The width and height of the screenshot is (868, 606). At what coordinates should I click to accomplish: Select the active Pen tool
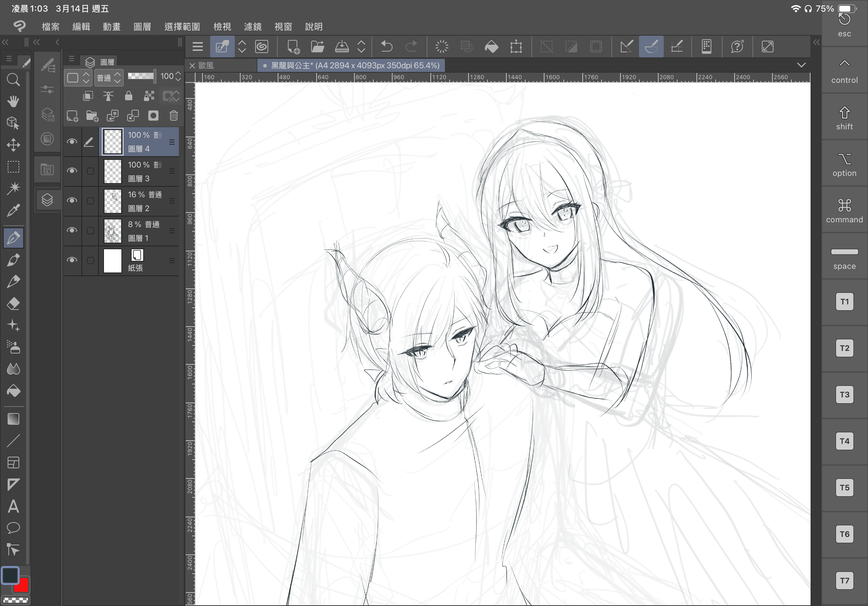click(x=13, y=238)
